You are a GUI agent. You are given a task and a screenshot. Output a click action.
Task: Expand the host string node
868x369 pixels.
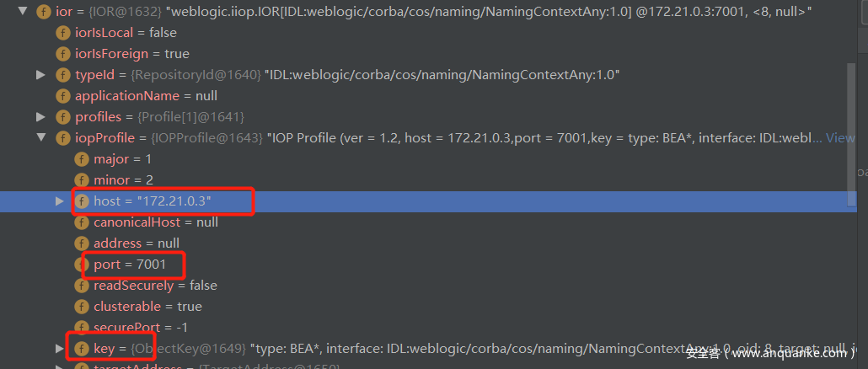[x=59, y=201]
